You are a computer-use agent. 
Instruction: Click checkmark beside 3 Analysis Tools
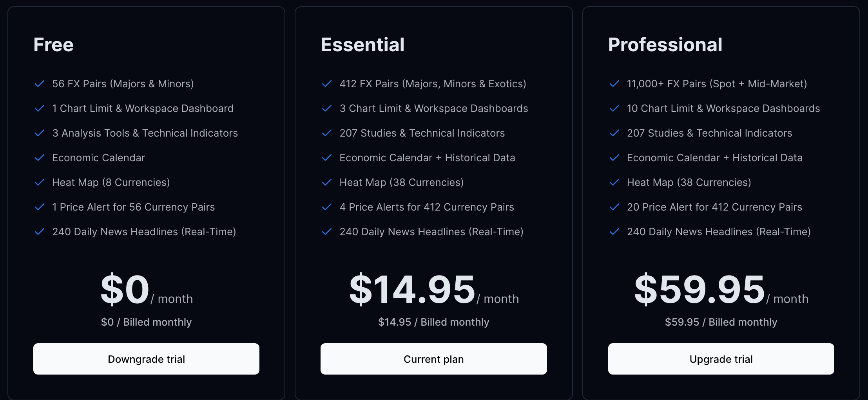40,133
